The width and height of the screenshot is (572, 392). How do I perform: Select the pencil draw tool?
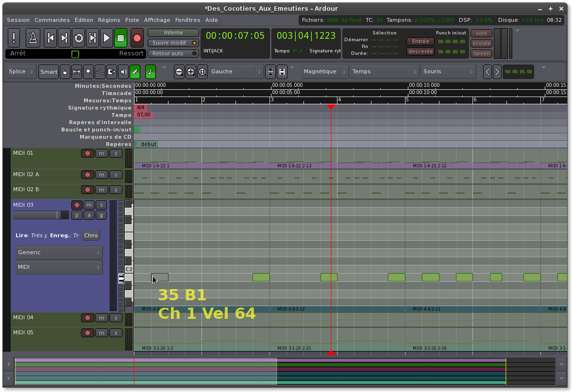[135, 72]
